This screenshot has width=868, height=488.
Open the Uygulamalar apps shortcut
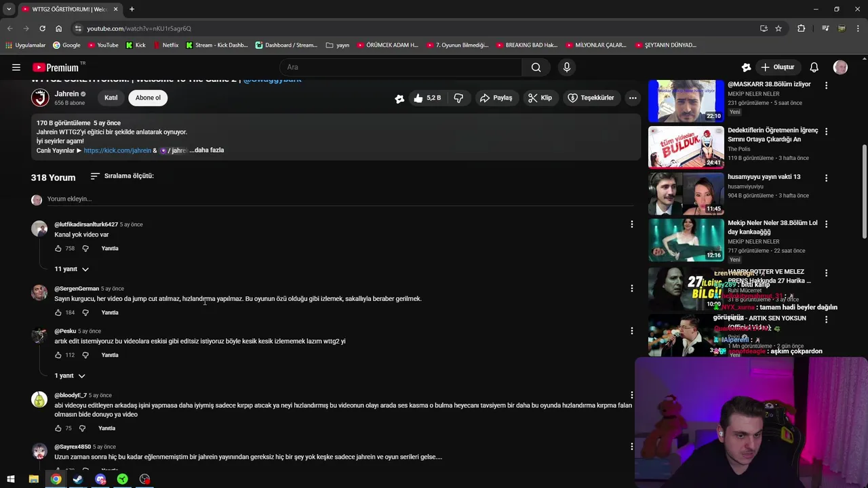coord(26,45)
